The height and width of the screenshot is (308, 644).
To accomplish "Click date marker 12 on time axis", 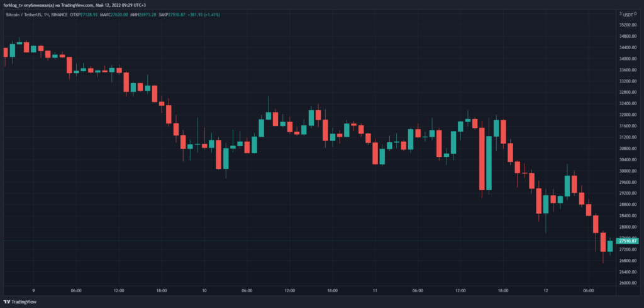I will coord(546,291).
